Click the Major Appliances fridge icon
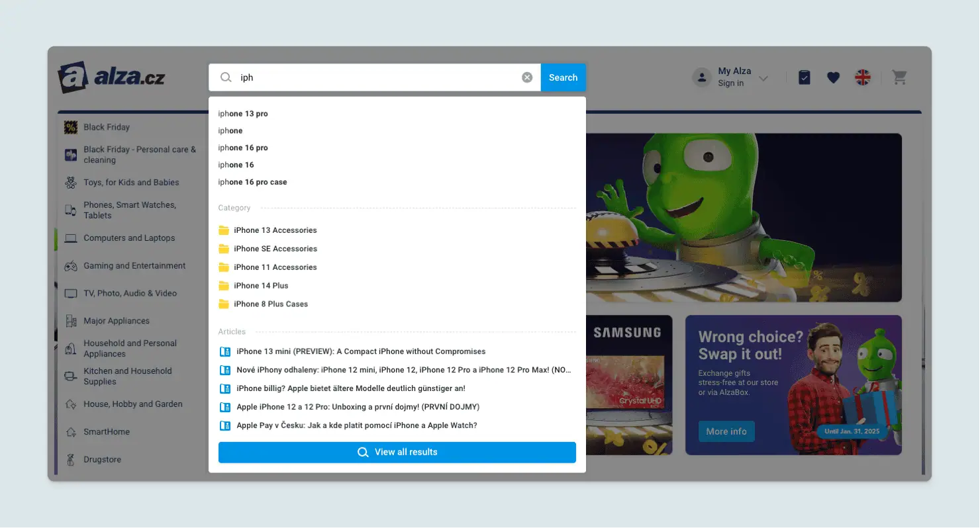Viewport: 980px width, 528px height. 71,322
